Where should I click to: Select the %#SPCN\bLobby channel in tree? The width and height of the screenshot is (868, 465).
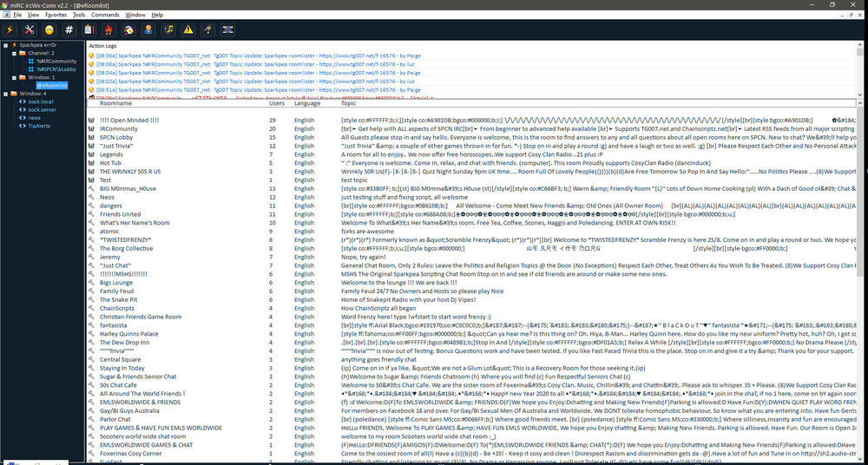click(56, 69)
